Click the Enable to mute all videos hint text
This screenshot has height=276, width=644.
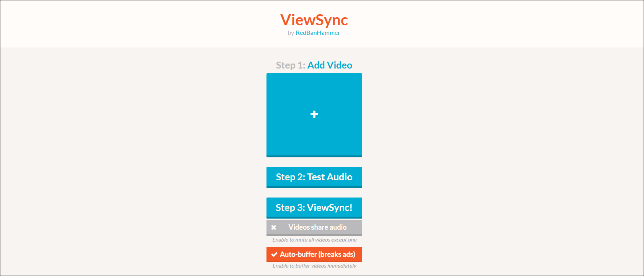314,240
